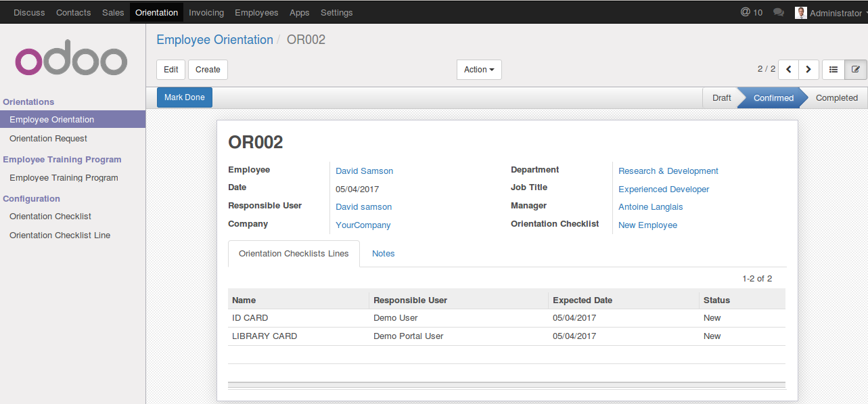Open the David Samson employee link
This screenshot has width=868, height=404.
pos(364,171)
